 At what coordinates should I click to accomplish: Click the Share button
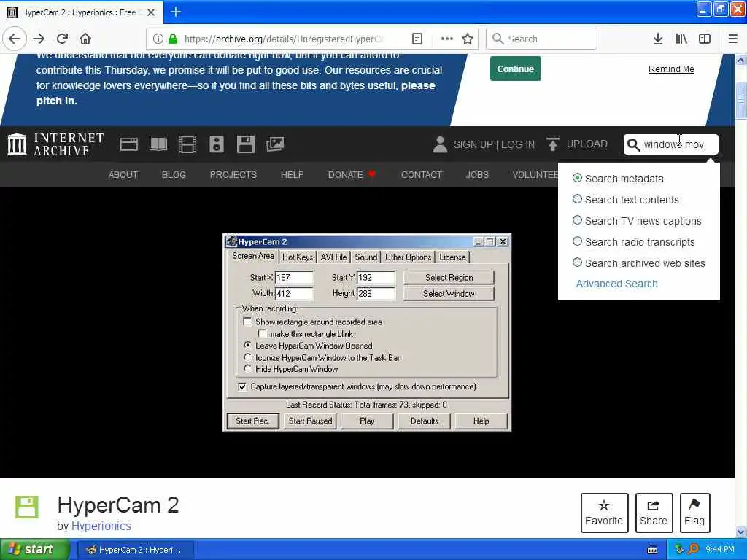click(654, 513)
